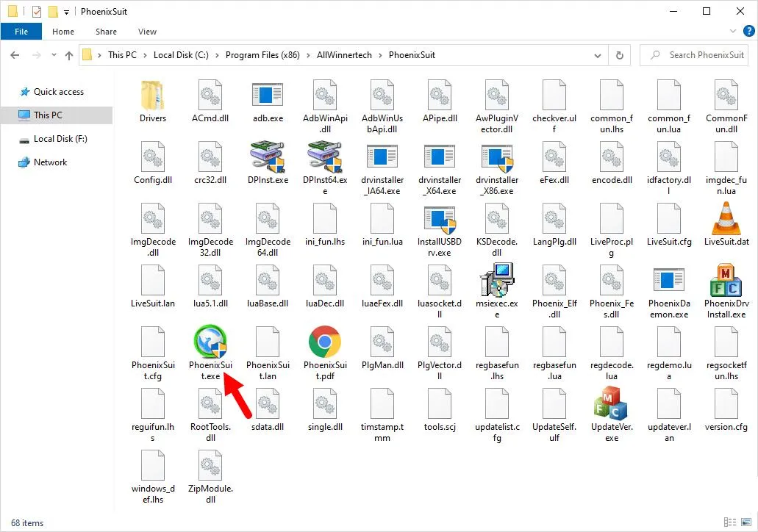758x532 pixels.
Task: Select the timstamp.tmm file name
Action: [x=382, y=433]
